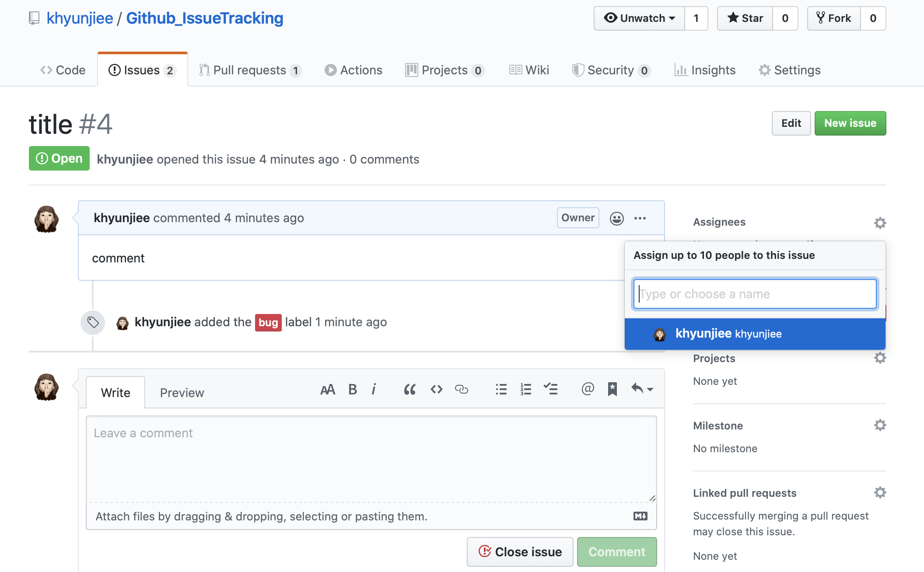
Task: Click the mention user @ icon
Action: point(588,388)
